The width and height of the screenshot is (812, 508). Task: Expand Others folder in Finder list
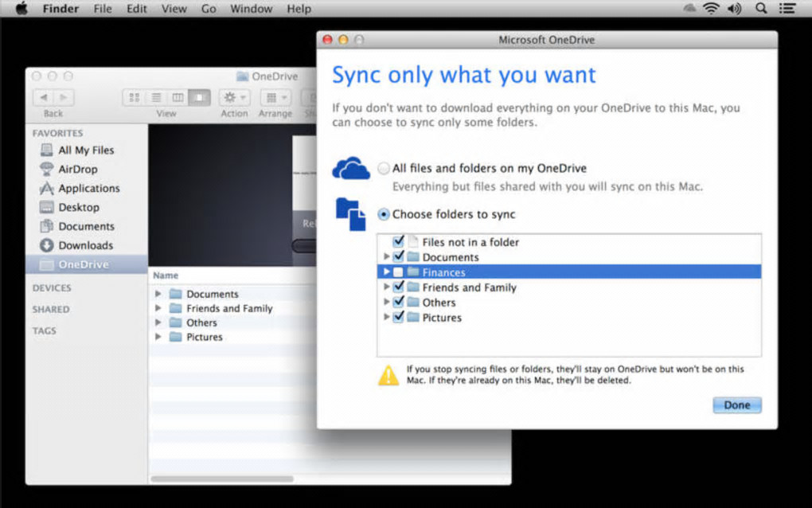point(158,322)
